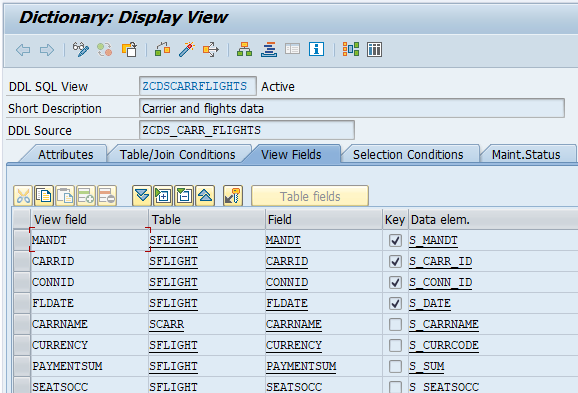Toggle Key checkbox for SEATSOCC row
The height and width of the screenshot is (393, 578).
pyautogui.click(x=395, y=387)
